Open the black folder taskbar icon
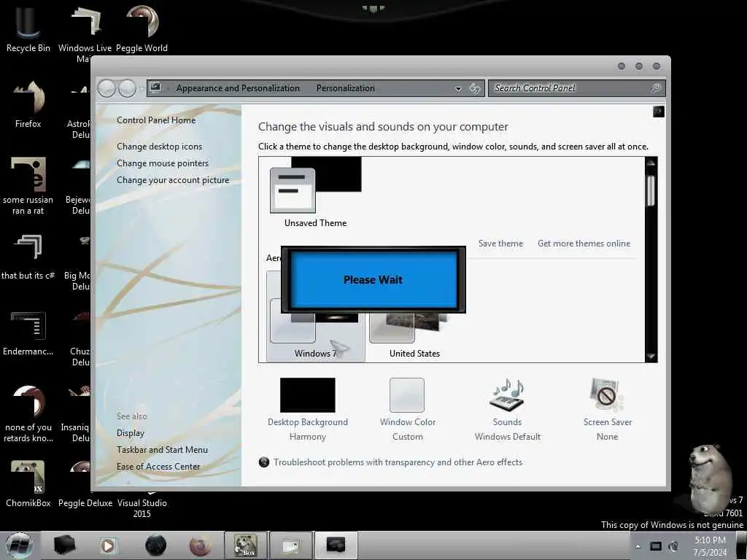 [64, 545]
